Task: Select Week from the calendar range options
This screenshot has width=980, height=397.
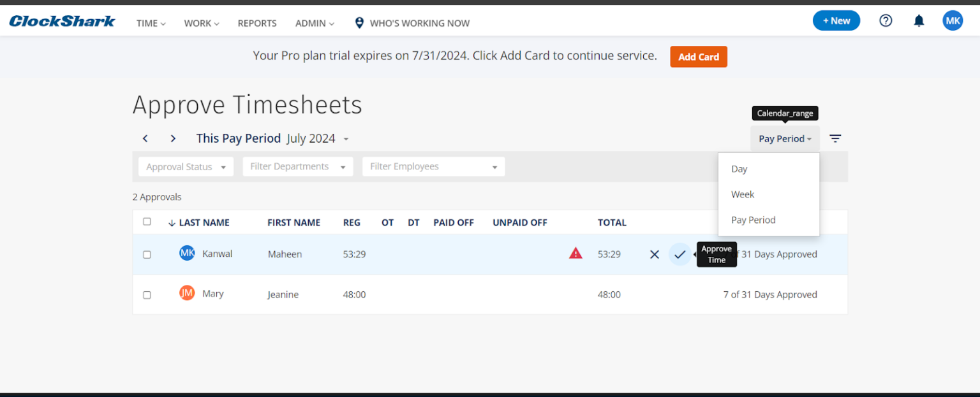Action: [x=743, y=194]
